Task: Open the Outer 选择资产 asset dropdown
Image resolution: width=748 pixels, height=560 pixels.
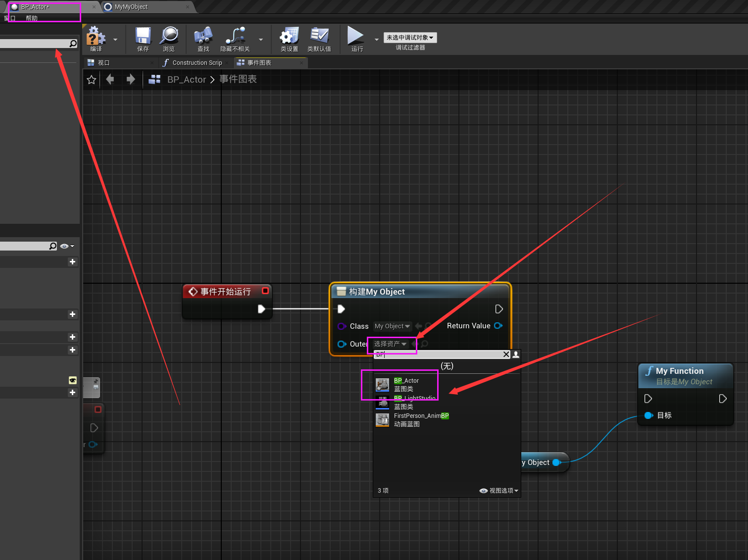Action: [390, 344]
